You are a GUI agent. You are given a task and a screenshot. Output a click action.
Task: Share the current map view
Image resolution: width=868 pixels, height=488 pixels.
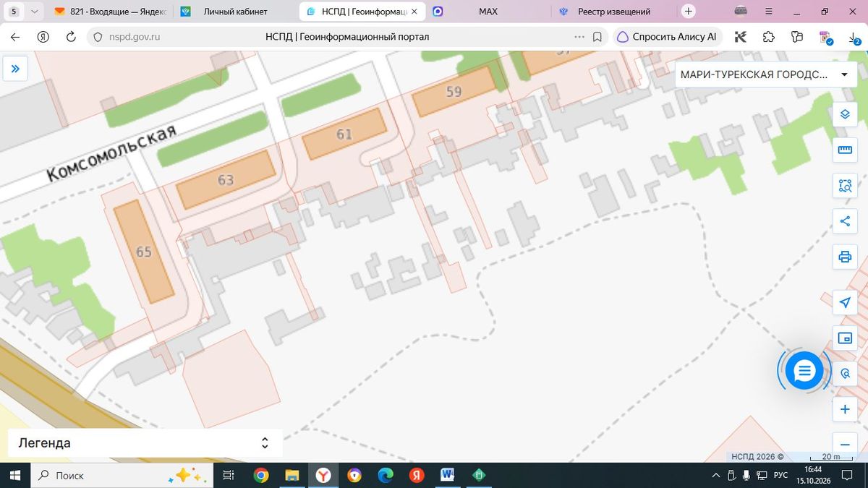pyautogui.click(x=844, y=221)
